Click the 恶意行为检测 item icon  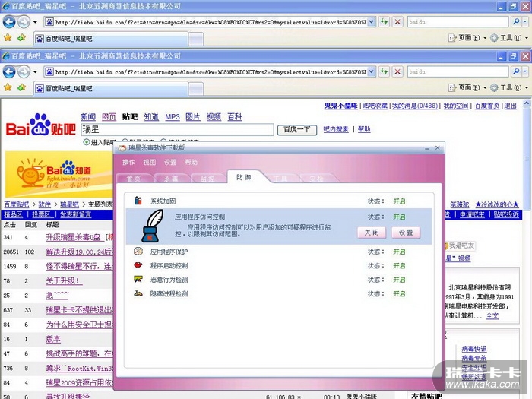point(138,279)
